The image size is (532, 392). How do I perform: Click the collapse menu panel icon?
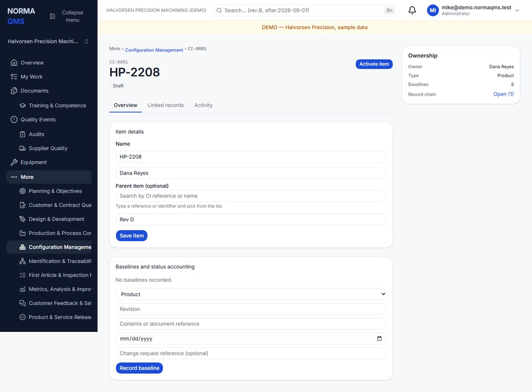coord(52,16)
